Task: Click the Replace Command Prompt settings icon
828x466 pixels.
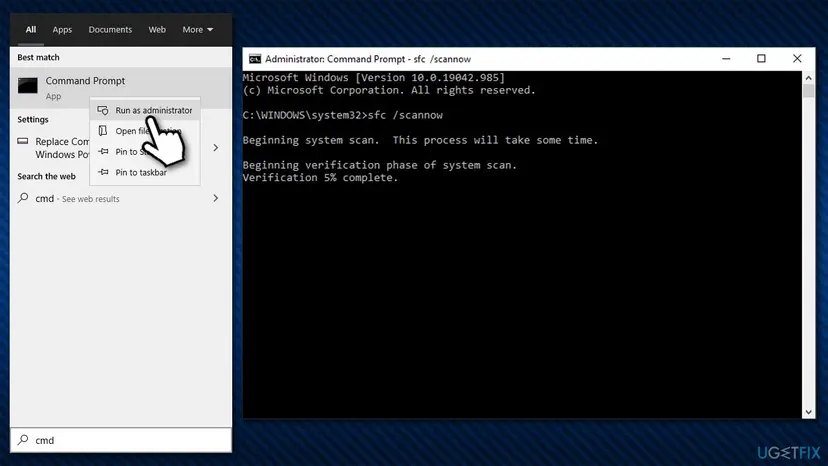Action: [23, 141]
